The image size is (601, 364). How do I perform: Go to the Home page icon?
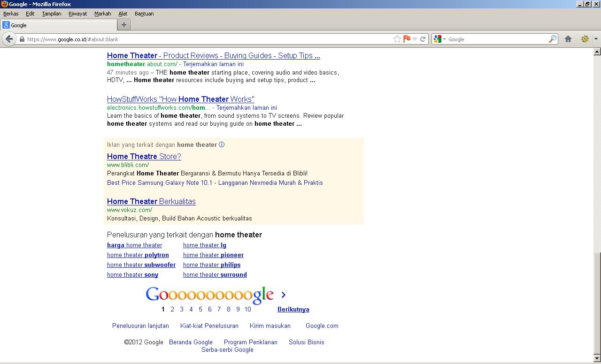tap(568, 39)
